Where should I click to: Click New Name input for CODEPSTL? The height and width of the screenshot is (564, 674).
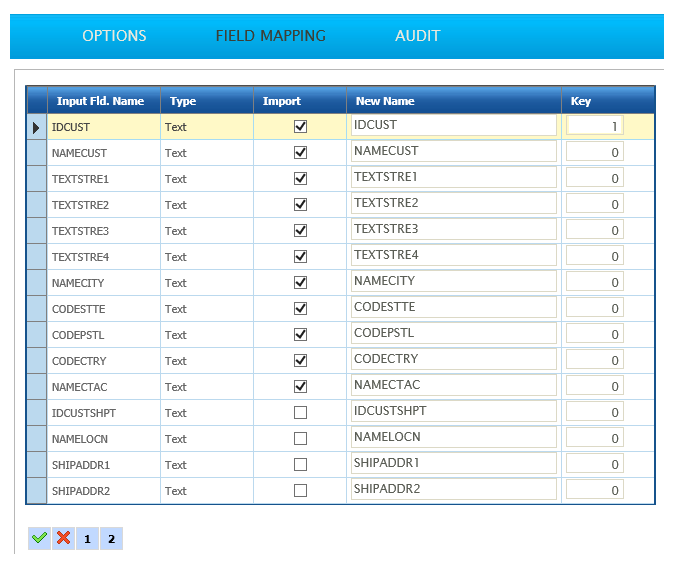[x=453, y=333]
